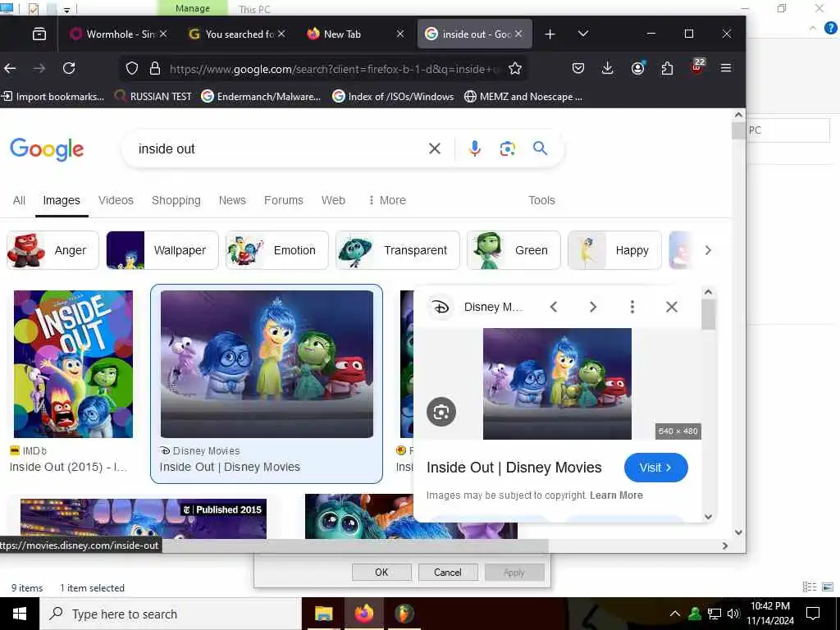This screenshot has height=630, width=840.
Task: Click Cancel in the dialog behind Firefox
Action: click(x=447, y=572)
